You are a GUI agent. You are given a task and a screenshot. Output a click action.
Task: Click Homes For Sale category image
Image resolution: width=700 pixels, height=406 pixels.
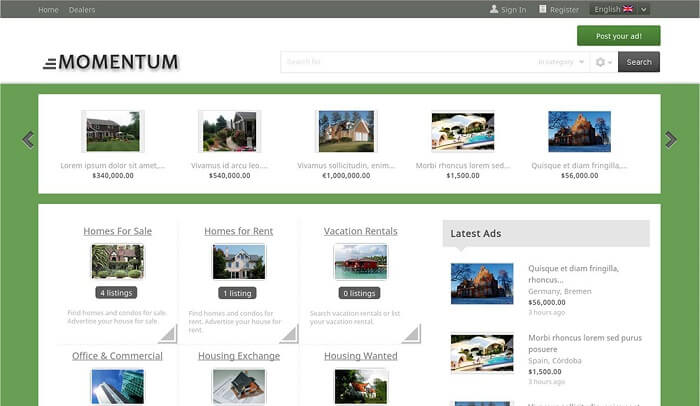pos(117,261)
